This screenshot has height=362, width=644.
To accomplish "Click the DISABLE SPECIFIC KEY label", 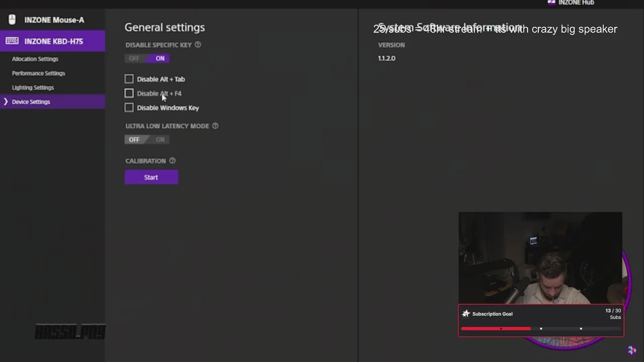I will [x=158, y=45].
